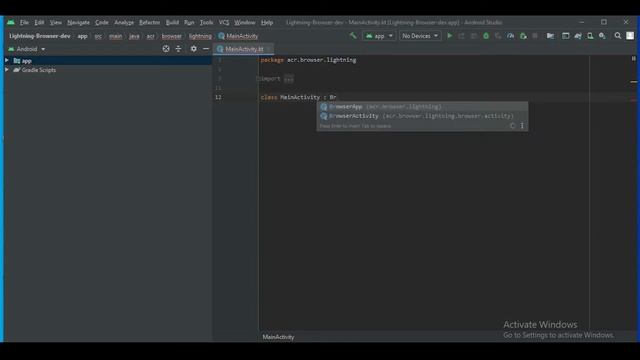Open the Build menu
The height and width of the screenshot is (360, 640).
[172, 22]
